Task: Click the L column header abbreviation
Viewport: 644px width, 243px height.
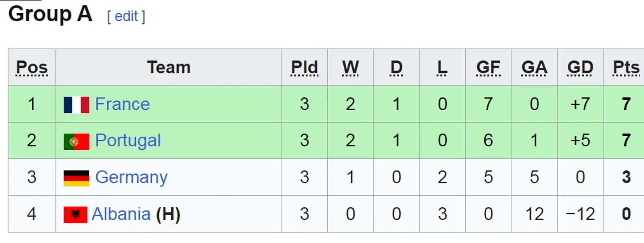Action: (x=442, y=67)
